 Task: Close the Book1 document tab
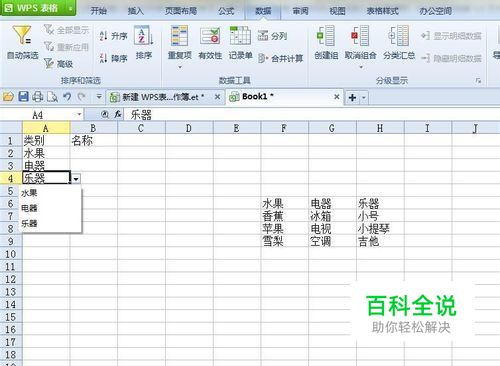pyautogui.click(x=337, y=97)
